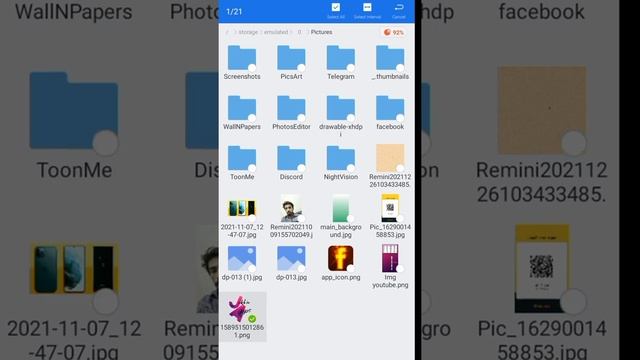Click Pictures in the breadcrumb path
640x360 pixels.
[322, 32]
